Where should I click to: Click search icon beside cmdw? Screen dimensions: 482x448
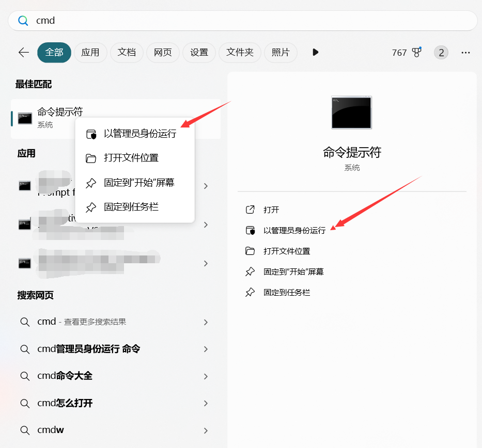pos(25,430)
